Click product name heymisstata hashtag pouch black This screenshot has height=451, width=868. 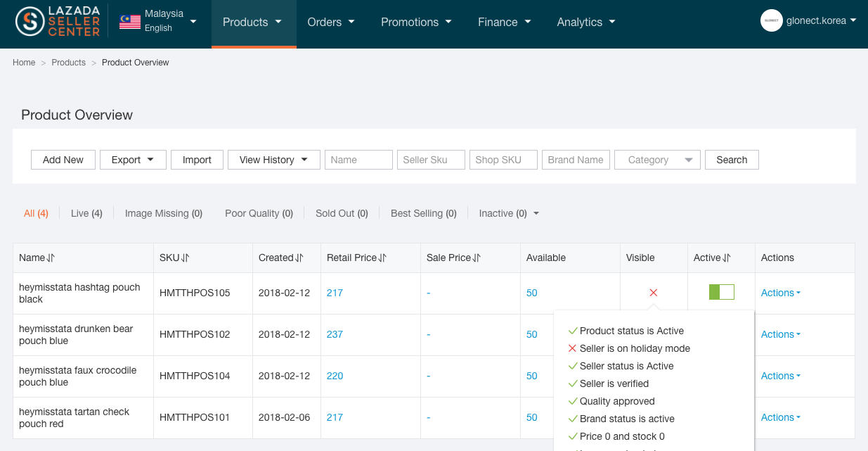click(79, 293)
